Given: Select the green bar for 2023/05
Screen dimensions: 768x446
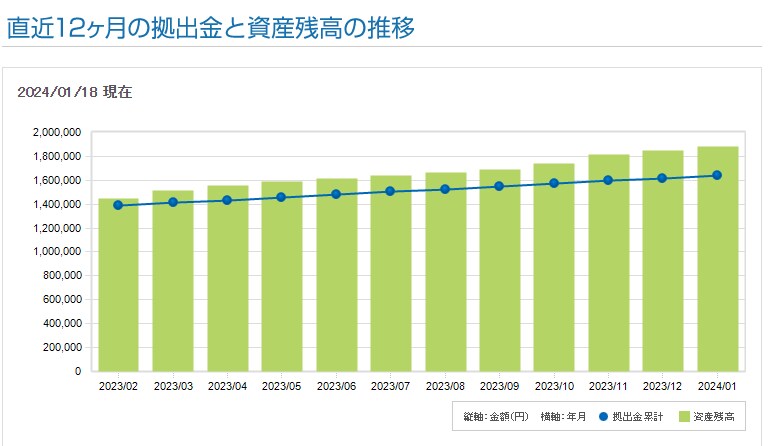Looking at the screenshot, I should click(x=282, y=277).
